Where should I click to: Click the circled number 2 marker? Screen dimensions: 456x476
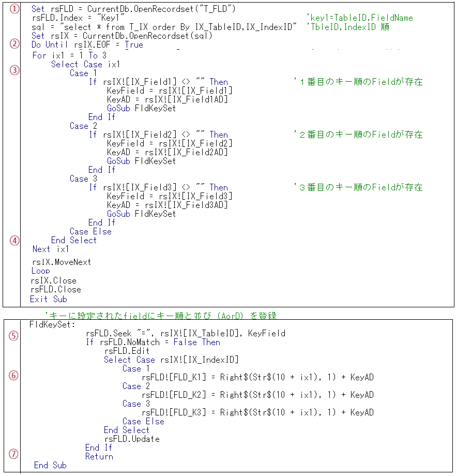(x=14, y=43)
